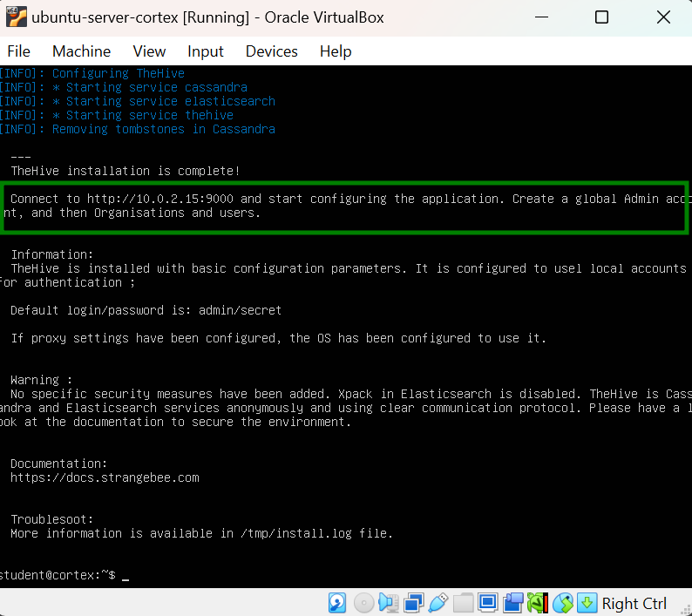The image size is (692, 616).
Task: Click the 'Starting service cassandra' log line
Action: pos(124,87)
